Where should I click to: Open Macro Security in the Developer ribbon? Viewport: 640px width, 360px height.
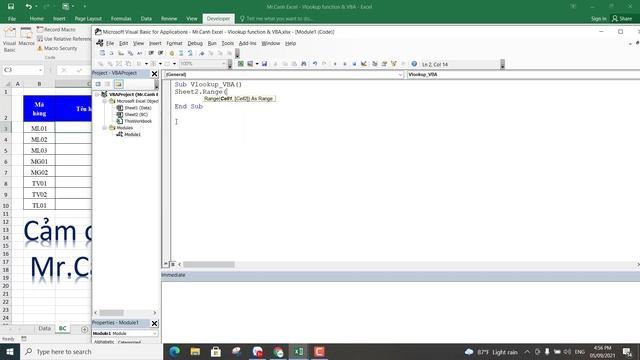pyautogui.click(x=57, y=48)
